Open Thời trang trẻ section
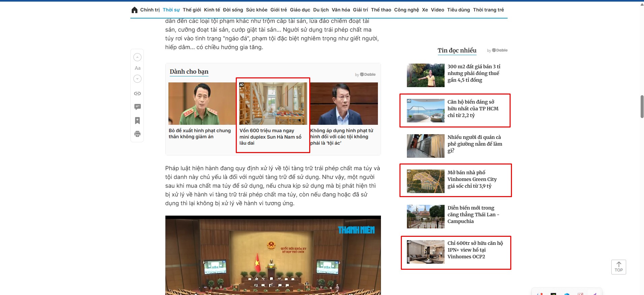The width and height of the screenshot is (644, 295). 488,10
